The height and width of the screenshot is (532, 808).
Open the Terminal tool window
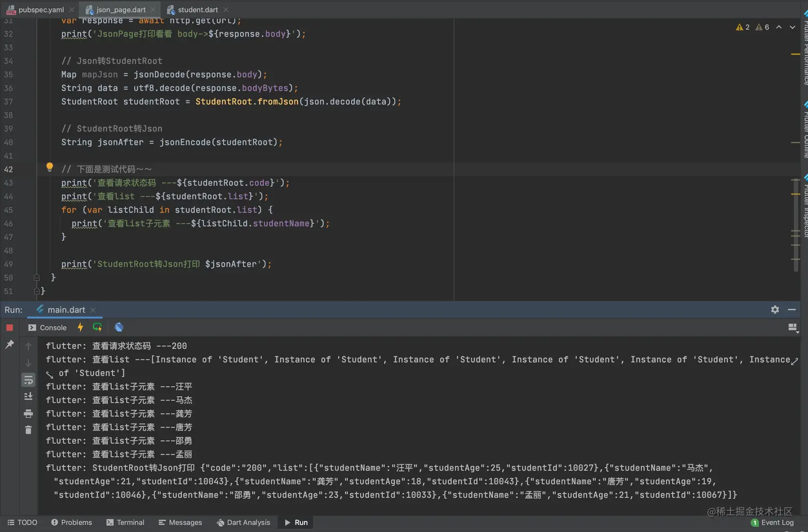(126, 522)
